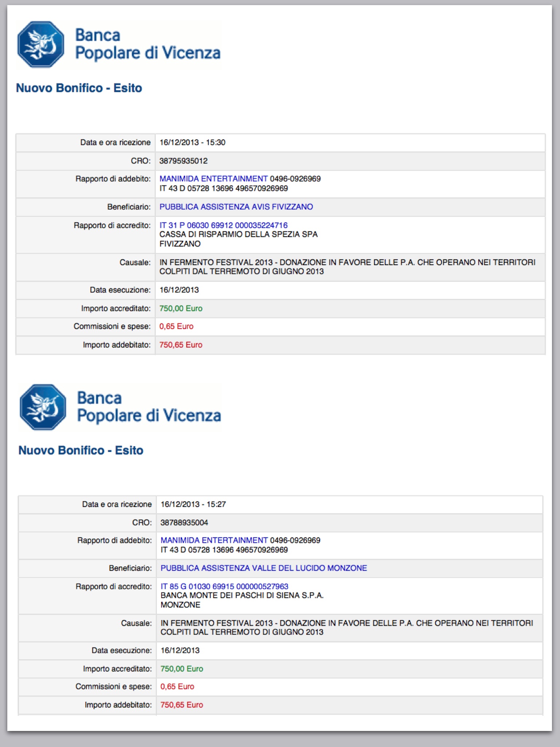Select the reception time 16/12/2013 - 15:30
Viewport: 560px width, 747px height.
[x=192, y=143]
